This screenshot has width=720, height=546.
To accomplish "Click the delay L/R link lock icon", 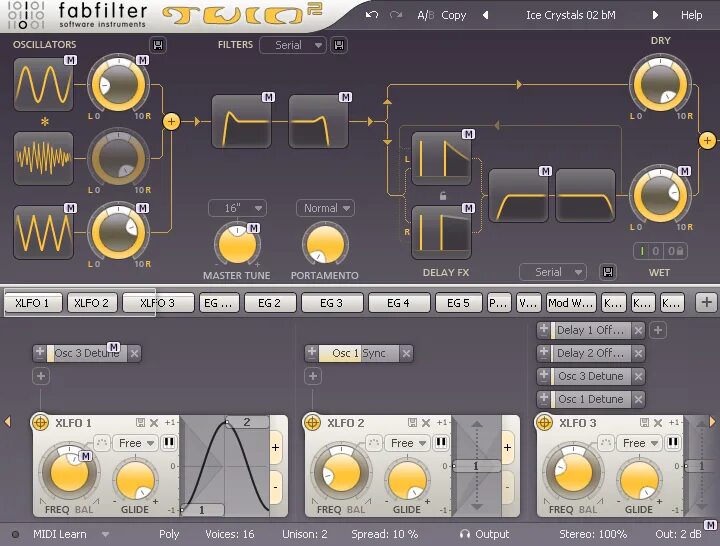I will (x=443, y=196).
